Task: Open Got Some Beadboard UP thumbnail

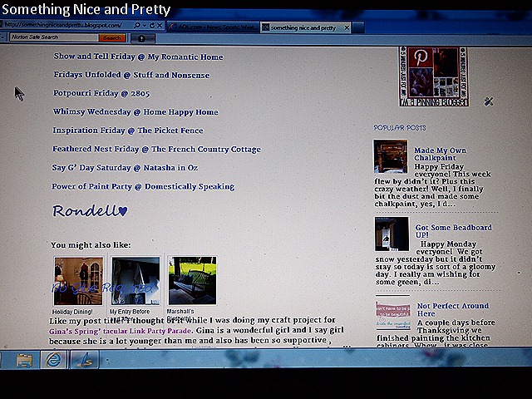Action: click(x=392, y=234)
